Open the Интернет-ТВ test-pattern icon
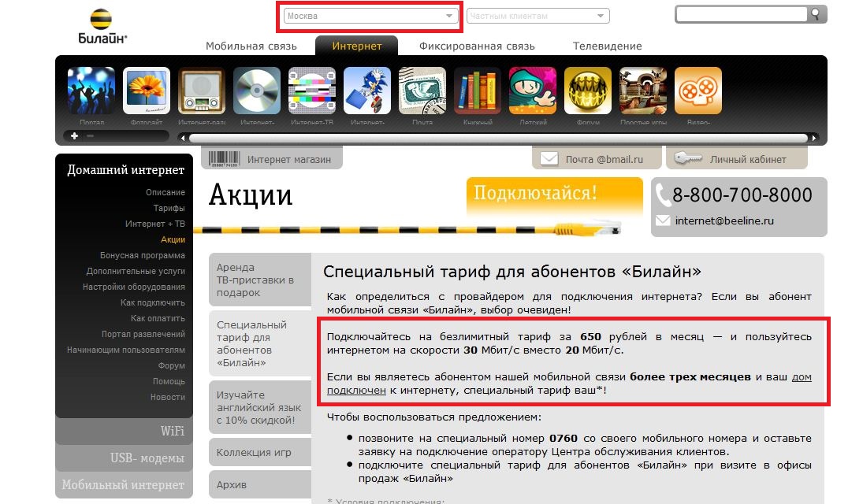This screenshot has width=863, height=504. (312, 91)
